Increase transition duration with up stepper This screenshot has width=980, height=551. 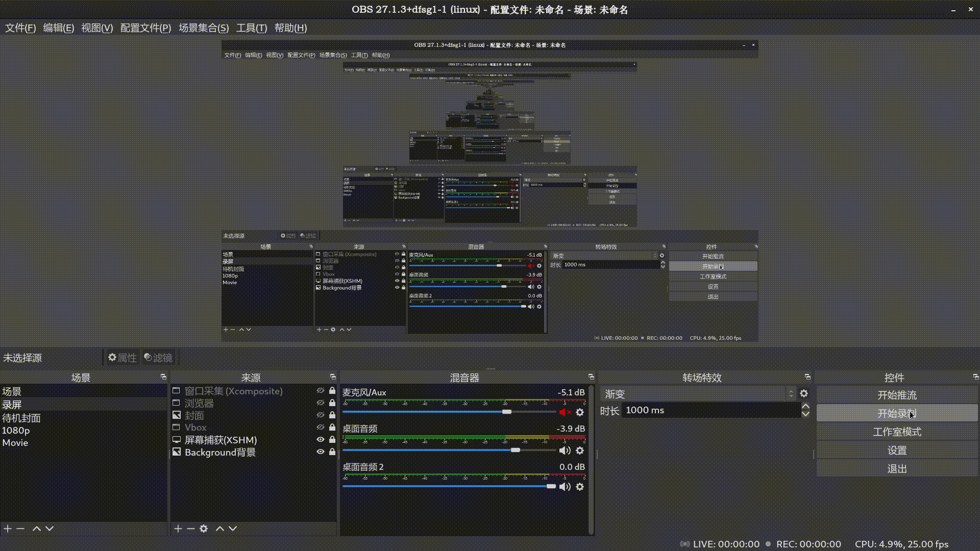(x=805, y=407)
